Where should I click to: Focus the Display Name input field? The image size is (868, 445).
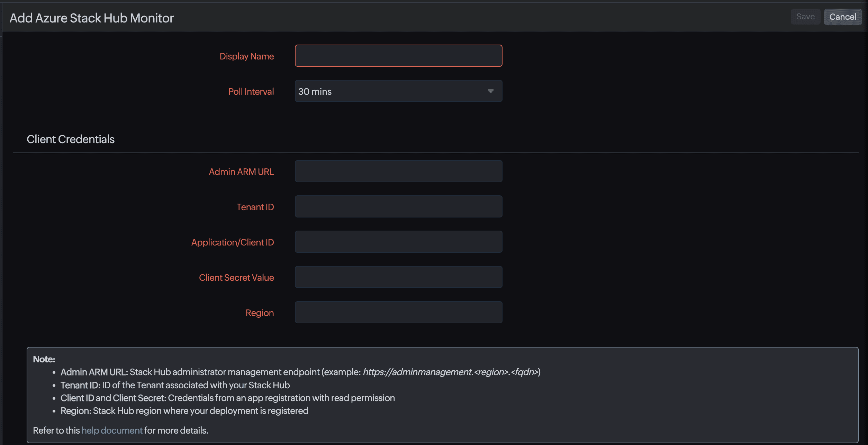click(x=398, y=56)
